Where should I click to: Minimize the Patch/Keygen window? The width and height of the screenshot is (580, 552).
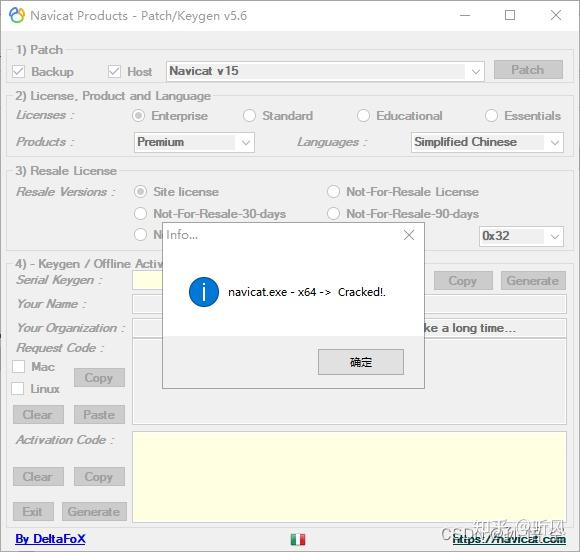click(x=465, y=15)
